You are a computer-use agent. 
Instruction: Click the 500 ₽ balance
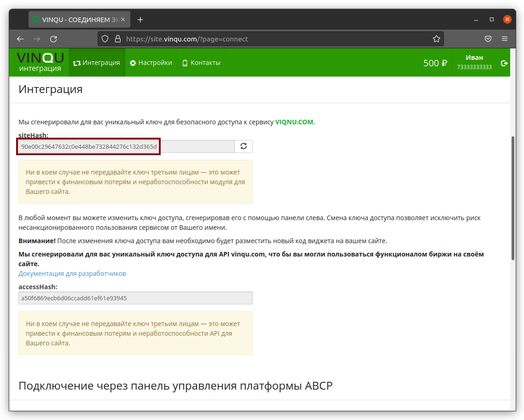[435, 63]
